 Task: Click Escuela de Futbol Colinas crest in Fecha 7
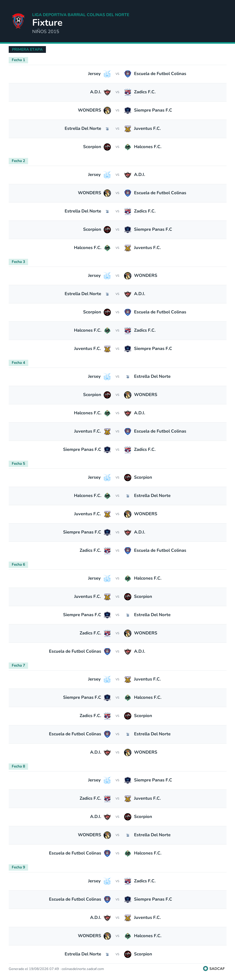pos(107,734)
